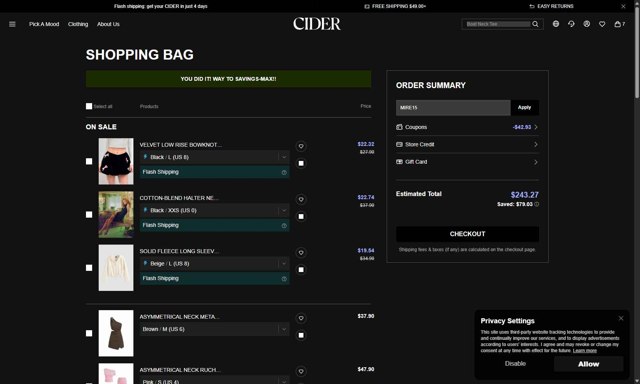
Task: Focus the coupon code input field
Action: (453, 108)
